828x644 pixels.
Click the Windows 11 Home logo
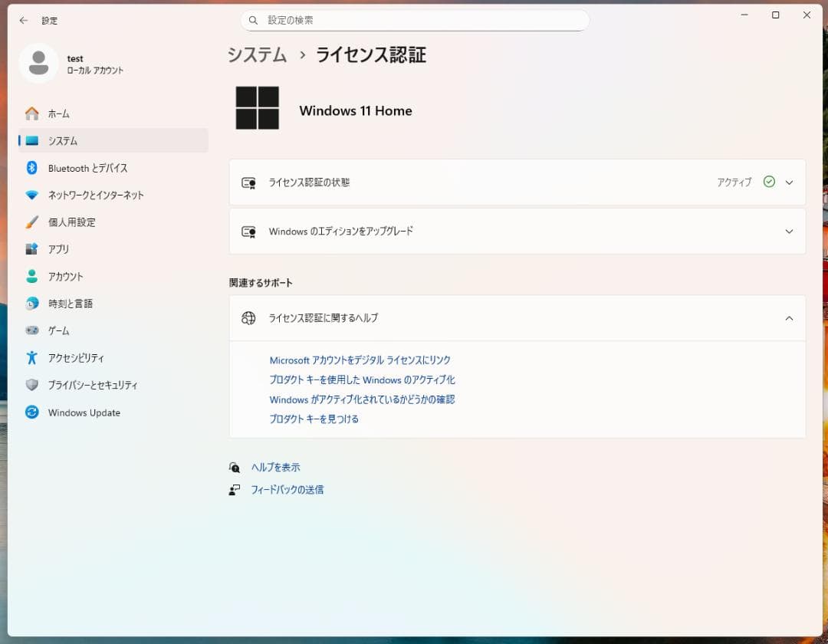tap(258, 107)
